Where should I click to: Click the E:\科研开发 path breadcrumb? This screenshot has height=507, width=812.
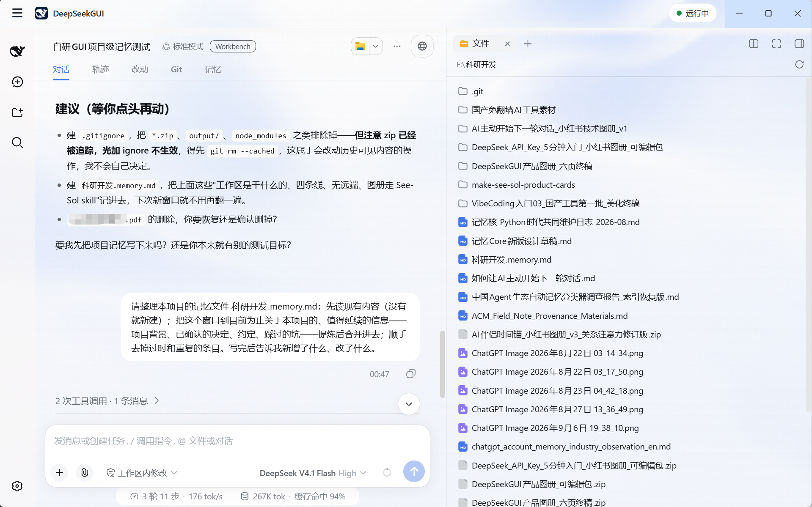click(x=476, y=65)
